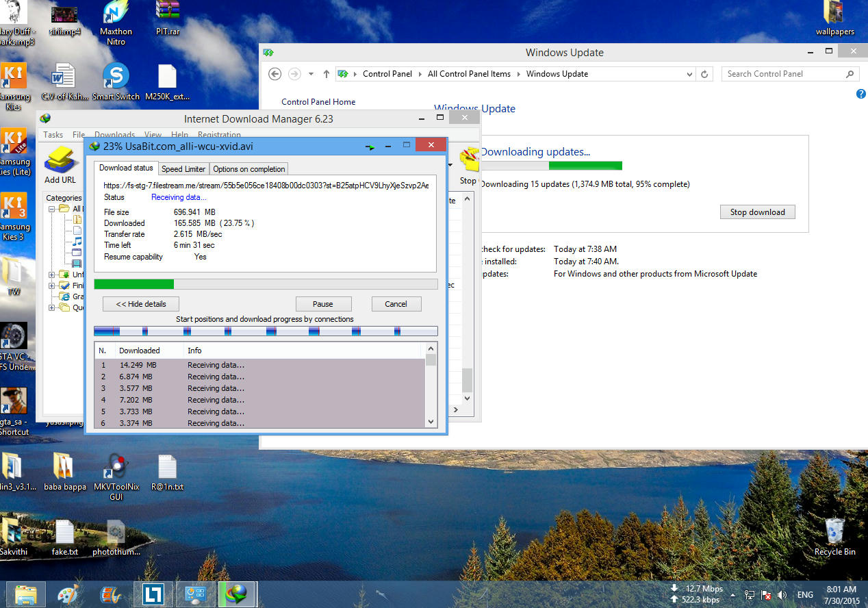Image resolution: width=868 pixels, height=608 pixels.
Task: Select the compressed files icon in IDM tree
Action: 77,220
